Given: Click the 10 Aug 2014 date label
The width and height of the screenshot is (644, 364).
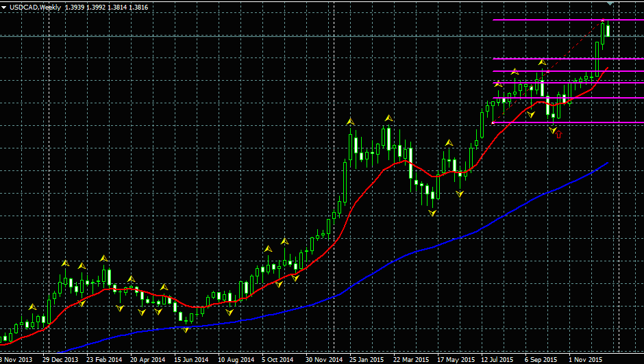Looking at the screenshot, I should coord(236,359).
